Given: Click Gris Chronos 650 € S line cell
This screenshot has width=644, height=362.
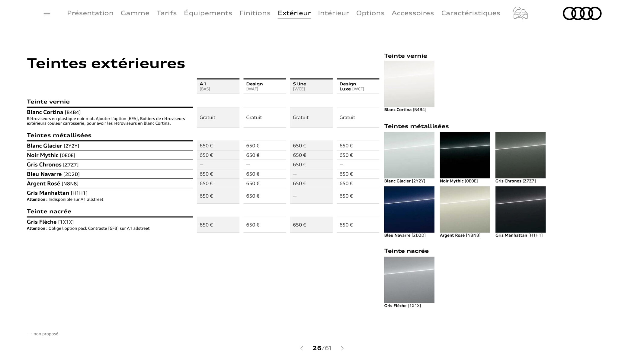Looking at the screenshot, I should point(311,164).
